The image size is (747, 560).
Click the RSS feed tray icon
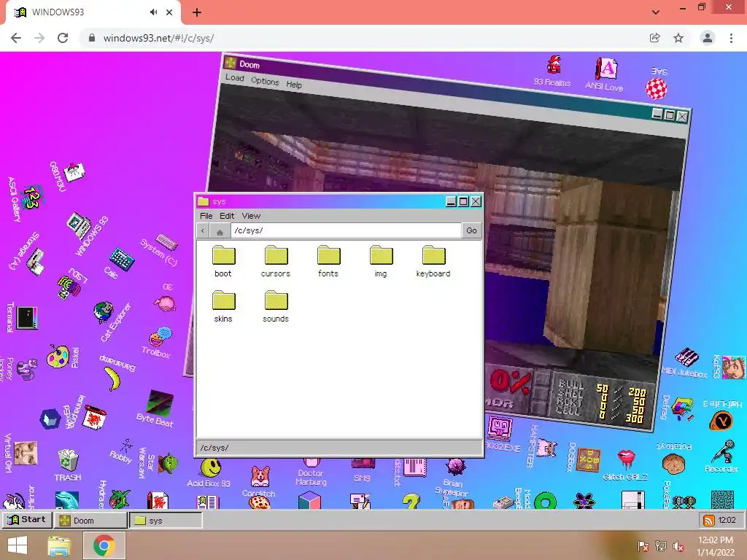[x=709, y=521]
